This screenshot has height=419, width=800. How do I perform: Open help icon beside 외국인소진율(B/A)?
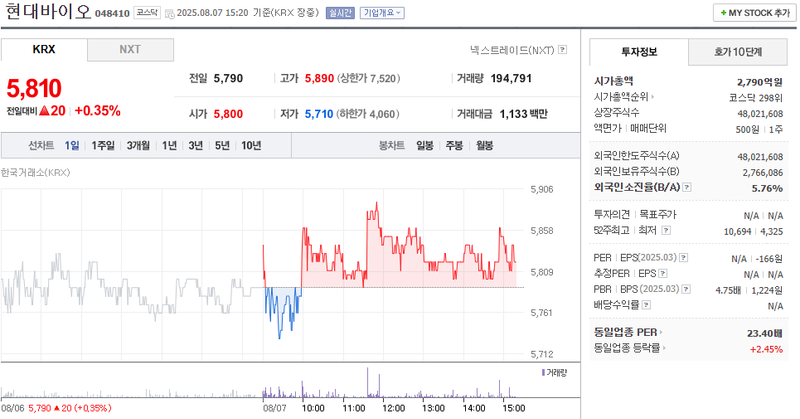[687, 187]
